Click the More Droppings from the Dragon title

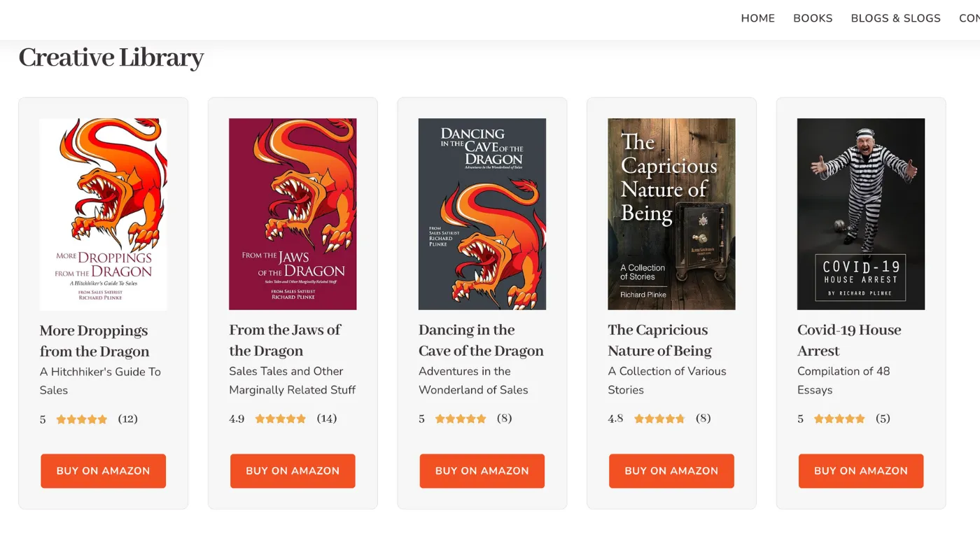pyautogui.click(x=94, y=341)
